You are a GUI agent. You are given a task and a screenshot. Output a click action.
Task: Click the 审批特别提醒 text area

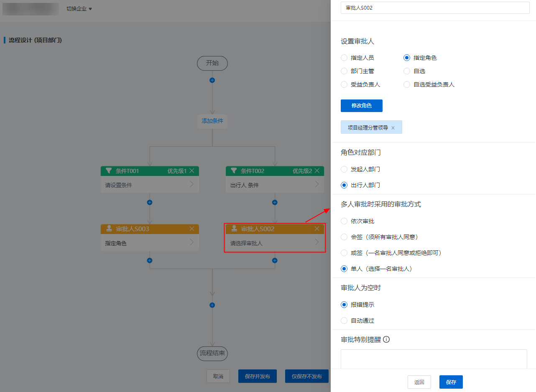pyautogui.click(x=434, y=359)
